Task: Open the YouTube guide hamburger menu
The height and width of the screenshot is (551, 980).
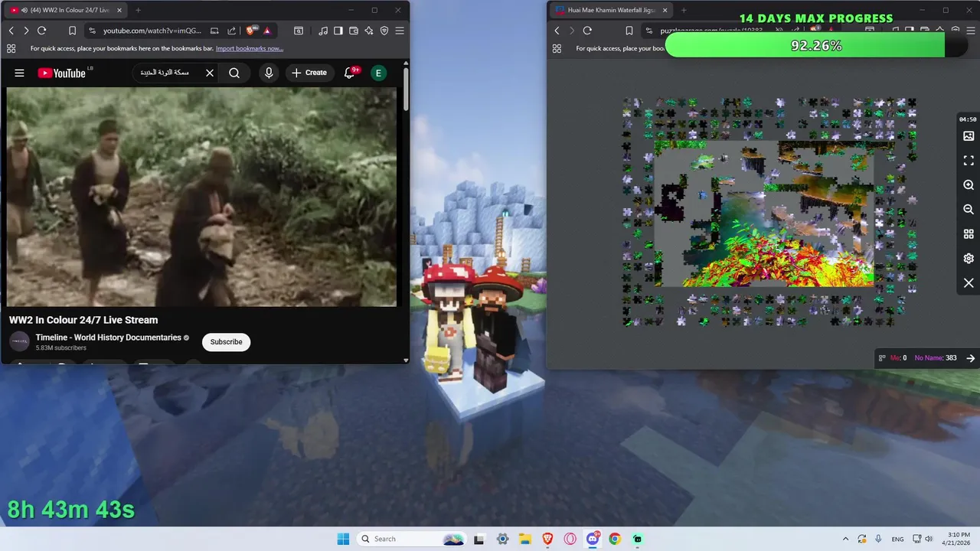Action: click(19, 73)
